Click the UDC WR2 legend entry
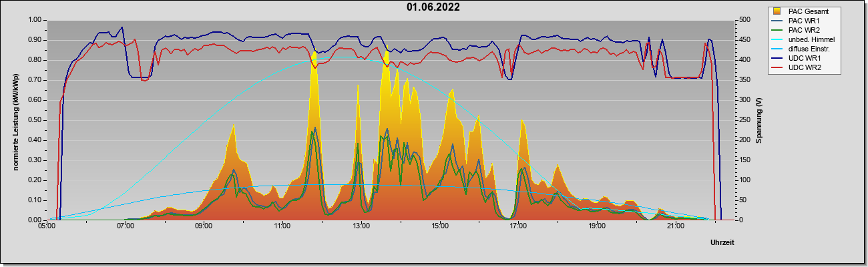868x267 pixels. (804, 68)
